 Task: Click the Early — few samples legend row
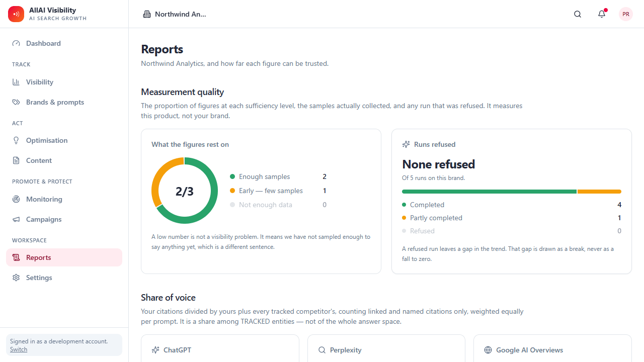point(278,191)
